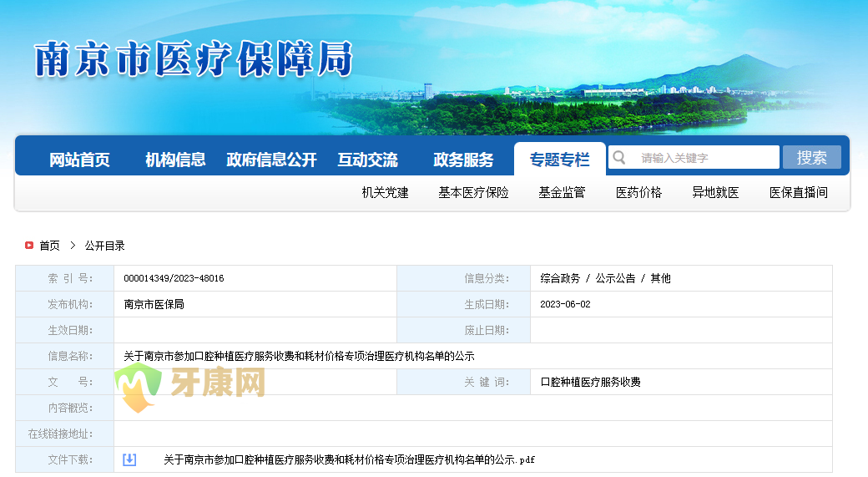
Task: Click the 文件下载 label cell
Action: tap(65, 459)
